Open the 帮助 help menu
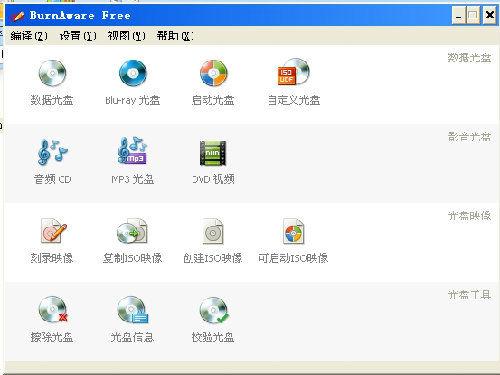This screenshot has width=500, height=375. coord(175,36)
